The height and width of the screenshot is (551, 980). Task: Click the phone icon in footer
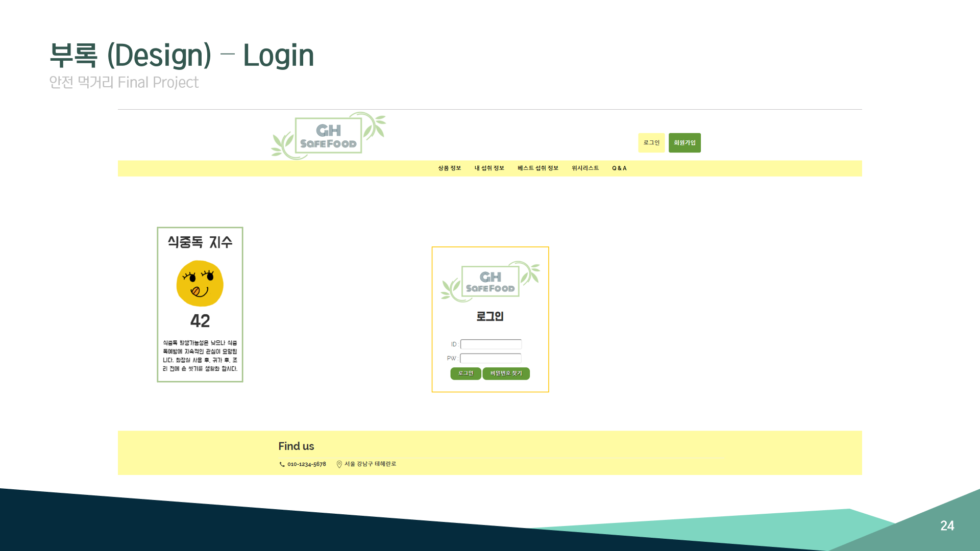(x=282, y=464)
